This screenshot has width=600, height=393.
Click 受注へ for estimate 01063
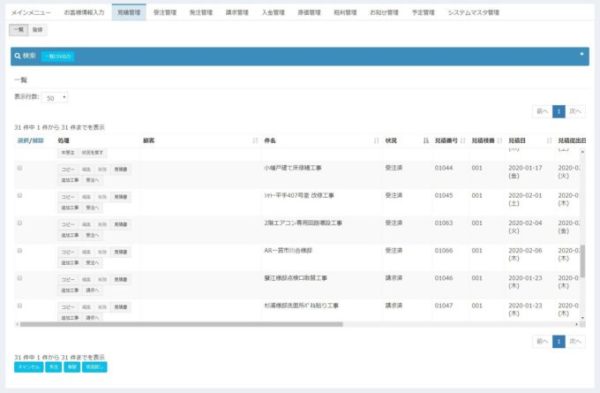tap(92, 235)
